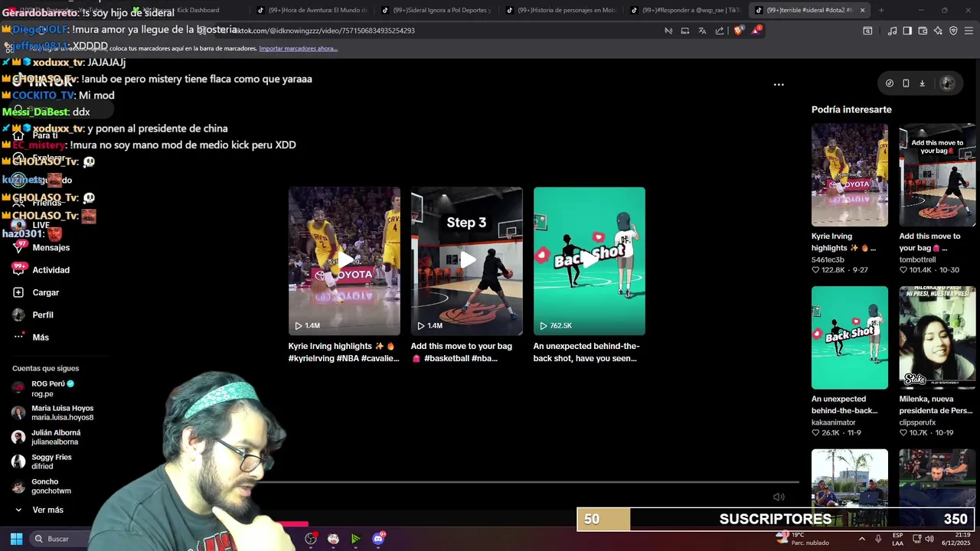
Task: Open the TikTok profile avatar menu
Action: click(x=947, y=83)
